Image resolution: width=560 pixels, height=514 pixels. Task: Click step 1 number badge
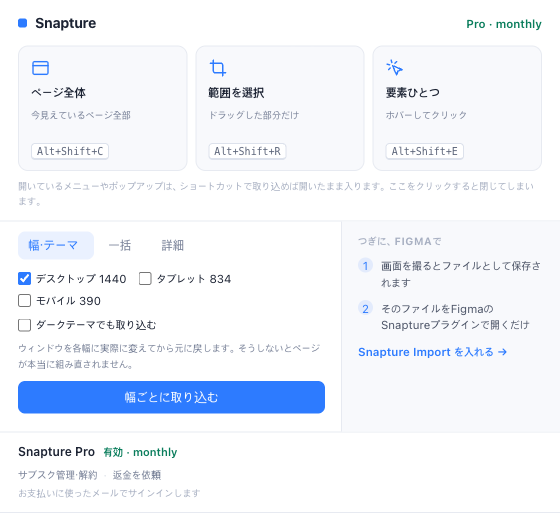coord(365,266)
